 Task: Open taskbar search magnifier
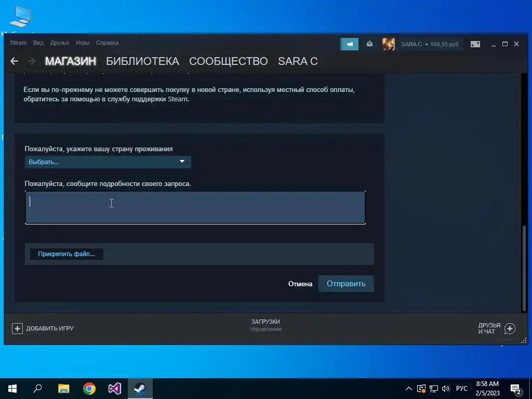(x=37, y=389)
